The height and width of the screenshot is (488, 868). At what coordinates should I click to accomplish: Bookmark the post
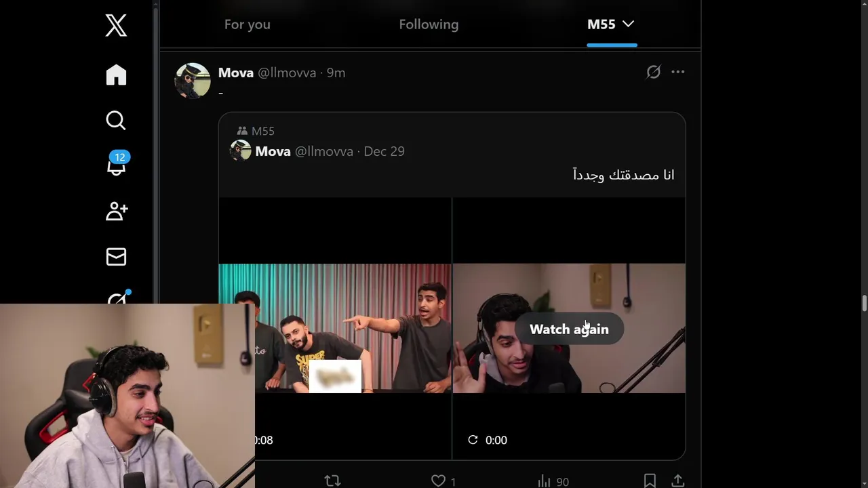pyautogui.click(x=650, y=481)
